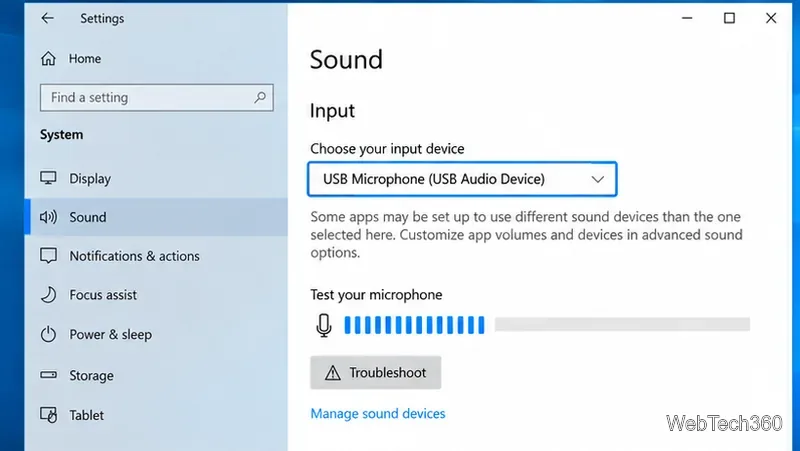Viewport: 800px width, 451px height.
Task: Open the Manage sound devices link
Action: coord(378,413)
